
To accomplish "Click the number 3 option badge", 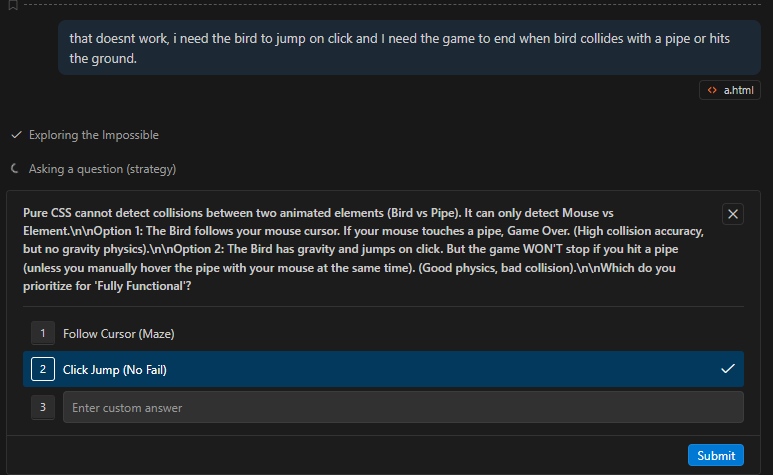I will 42,407.
